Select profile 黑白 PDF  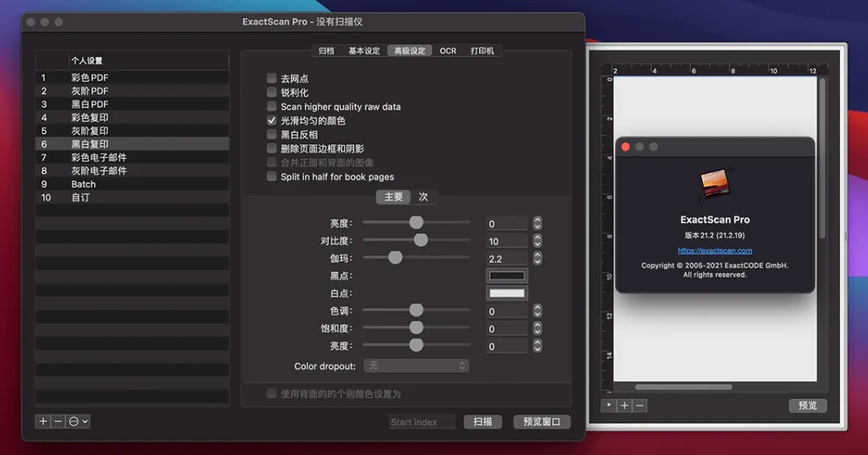pyautogui.click(x=132, y=104)
